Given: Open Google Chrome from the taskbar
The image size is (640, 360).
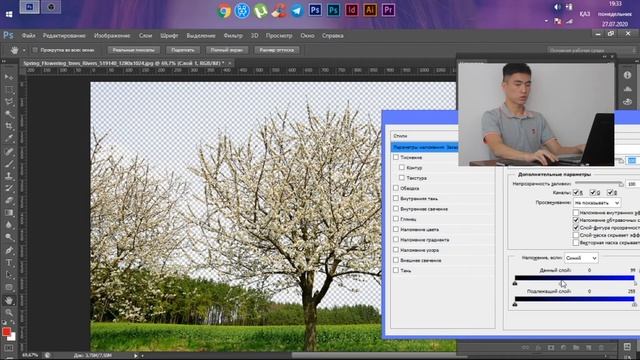Looking at the screenshot, I should [x=224, y=11].
